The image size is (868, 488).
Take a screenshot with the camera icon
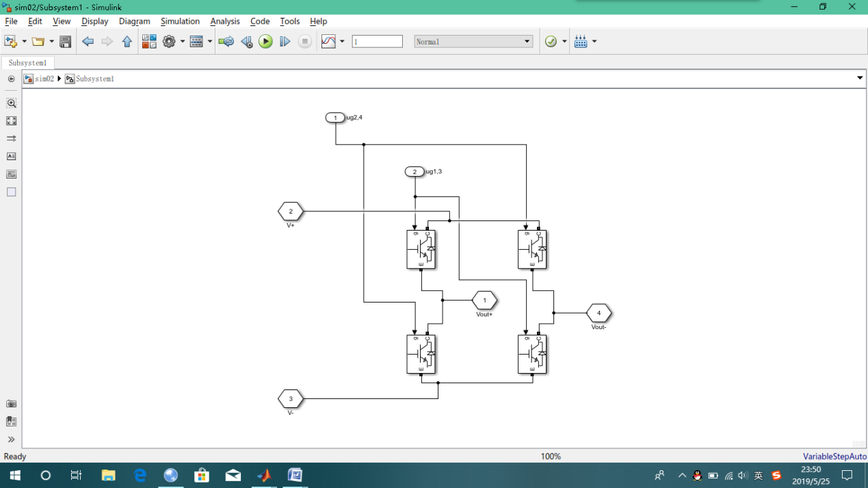click(x=11, y=404)
